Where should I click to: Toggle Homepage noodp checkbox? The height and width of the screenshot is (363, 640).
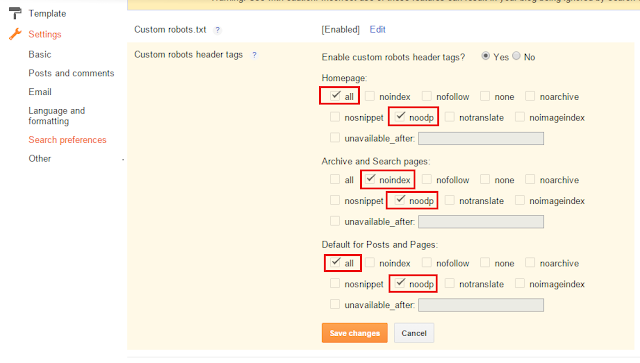(400, 117)
